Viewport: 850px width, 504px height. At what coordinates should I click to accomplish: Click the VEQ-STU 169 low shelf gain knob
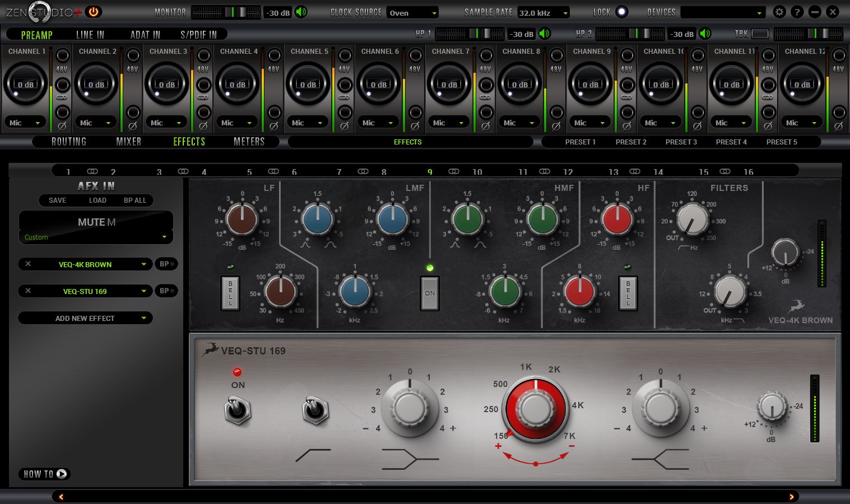410,408
